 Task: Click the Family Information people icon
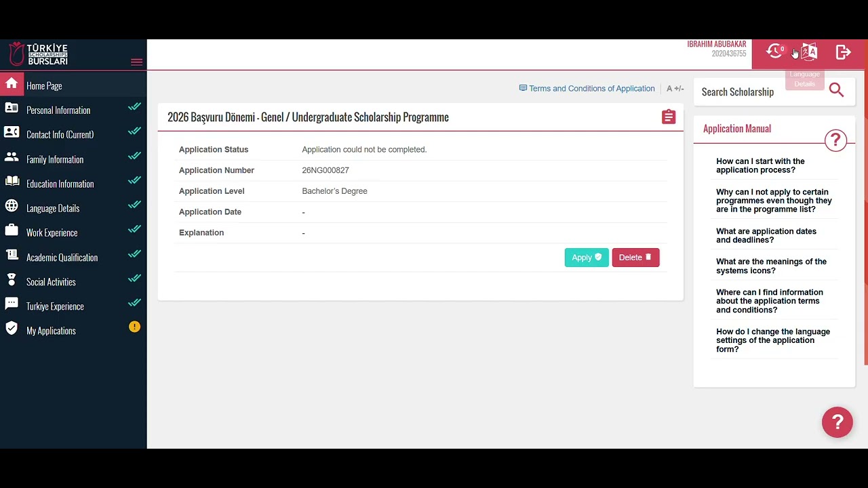tap(12, 157)
